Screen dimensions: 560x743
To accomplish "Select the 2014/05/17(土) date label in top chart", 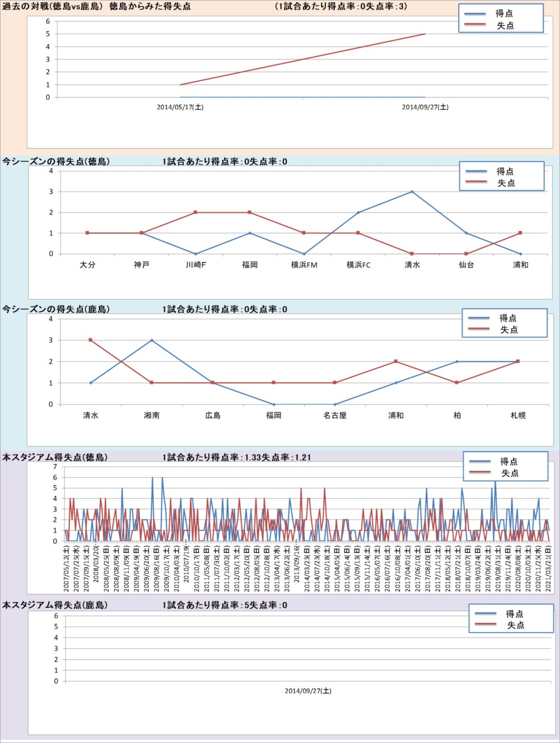I will [180, 107].
